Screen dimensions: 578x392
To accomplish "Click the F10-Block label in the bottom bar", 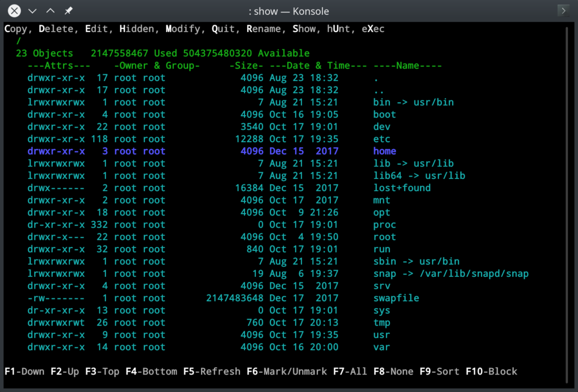I will [x=491, y=372].
